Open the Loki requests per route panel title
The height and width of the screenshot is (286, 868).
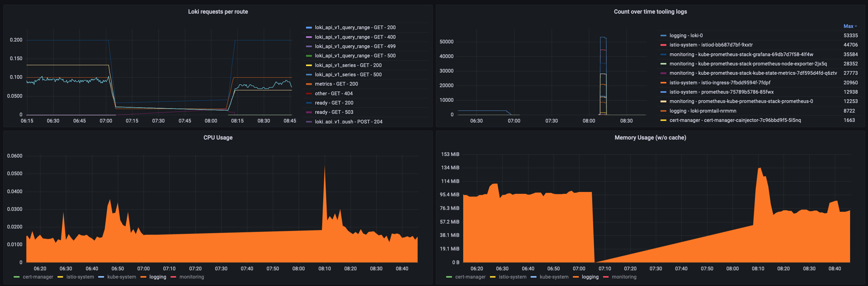point(218,12)
